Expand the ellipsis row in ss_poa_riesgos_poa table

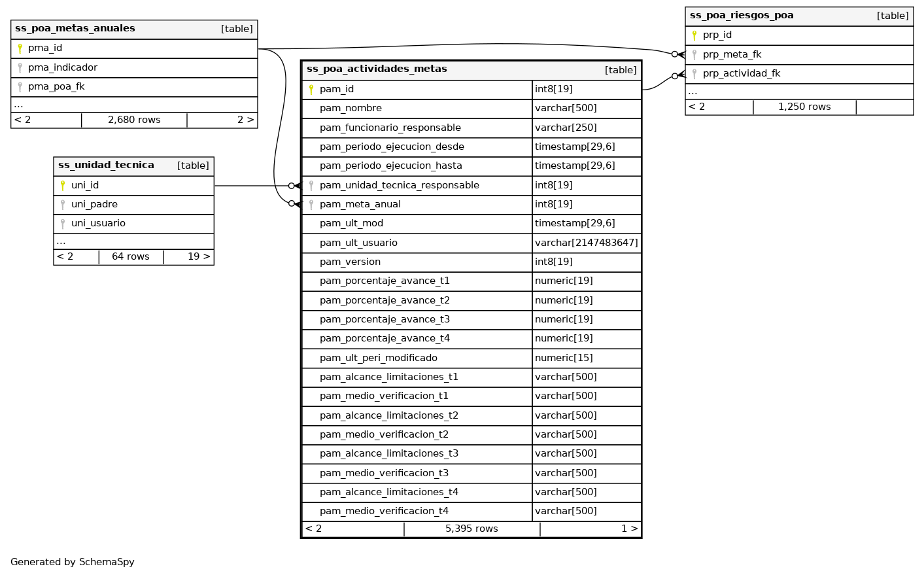693,92
